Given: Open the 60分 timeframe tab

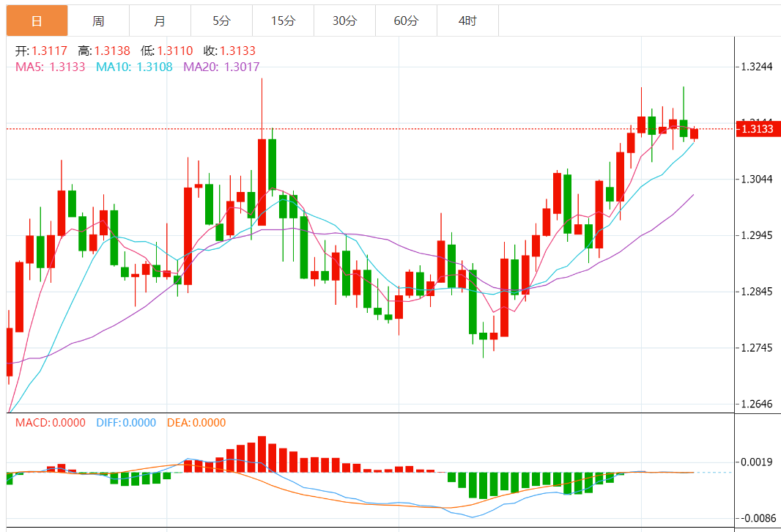Looking at the screenshot, I should coord(406,21).
